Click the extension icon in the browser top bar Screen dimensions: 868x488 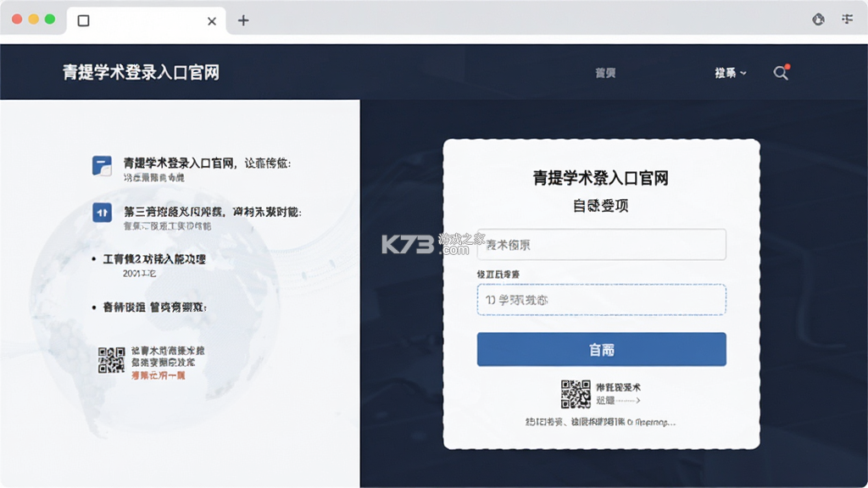point(818,19)
